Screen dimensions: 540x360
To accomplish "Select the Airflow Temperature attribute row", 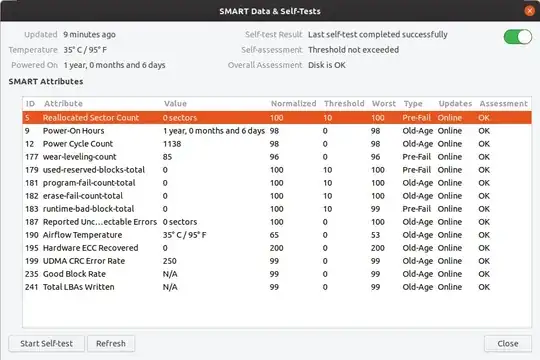I will pos(277,235).
